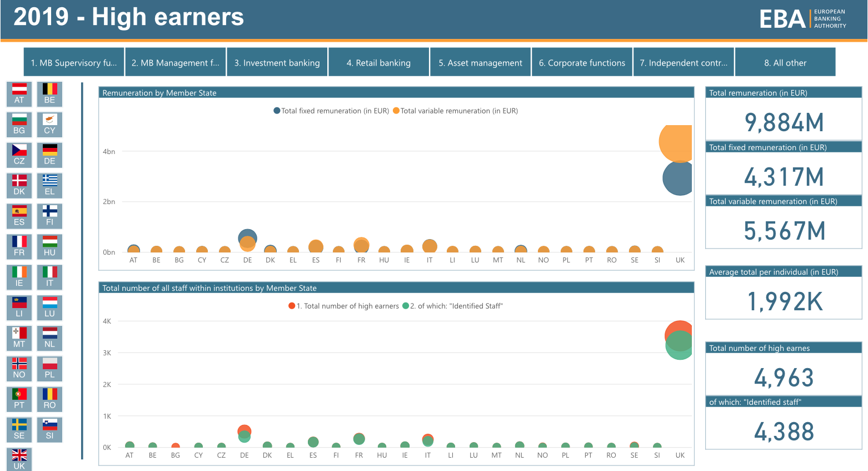Screen dimensions: 868x471
Task: Select the 5. Asset management tab
Action: 480,62
